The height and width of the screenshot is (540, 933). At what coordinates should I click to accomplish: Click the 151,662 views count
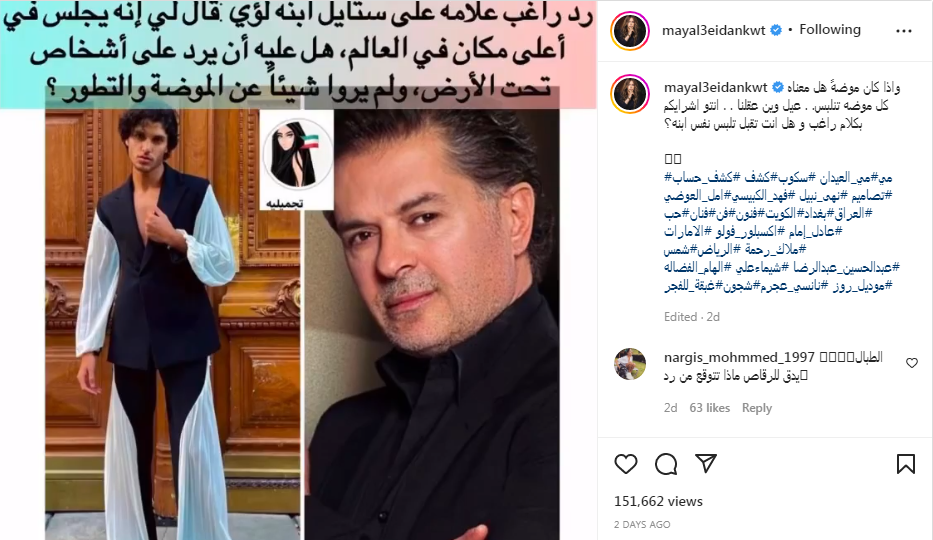(x=658, y=501)
